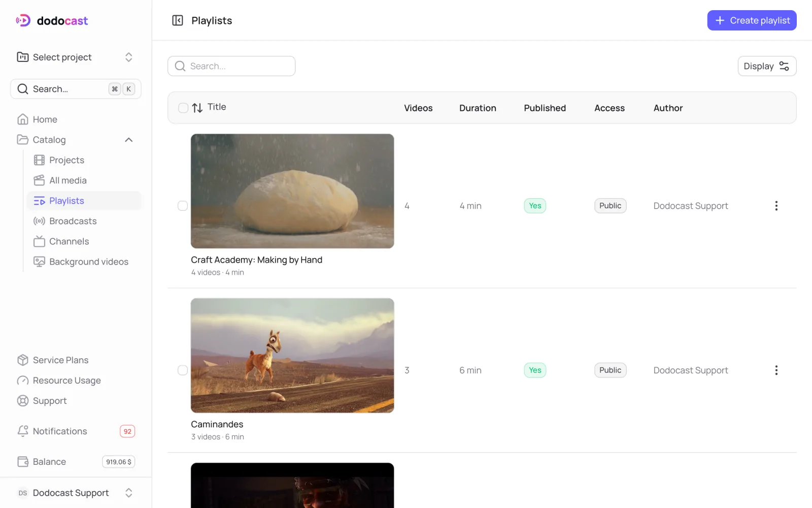
Task: Collapse sidebar using the panel icon
Action: click(x=178, y=20)
